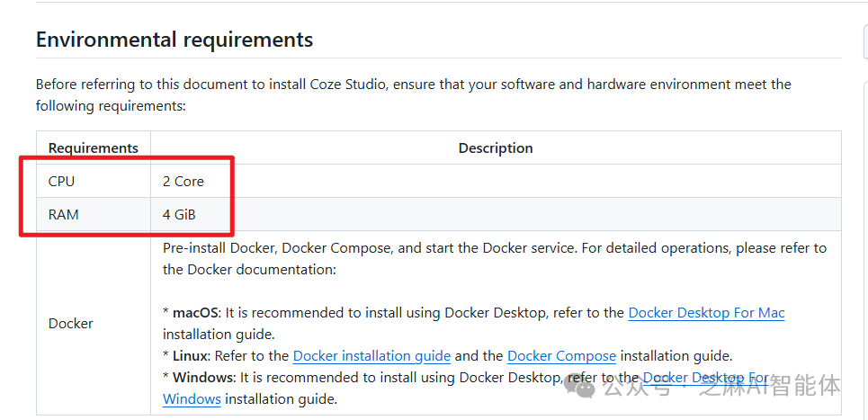The width and height of the screenshot is (868, 420).
Task: Click the bold Windows label
Action: point(202,378)
